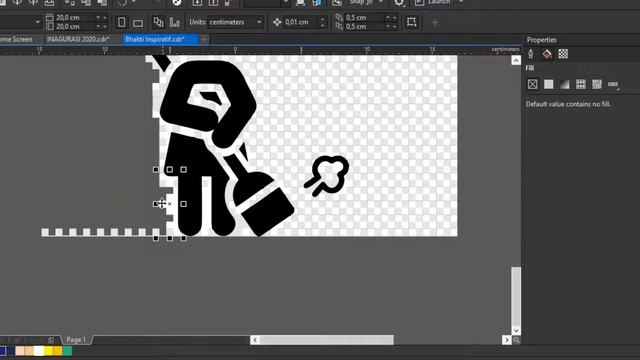Click the Undo arrow icon

pos(122,2)
